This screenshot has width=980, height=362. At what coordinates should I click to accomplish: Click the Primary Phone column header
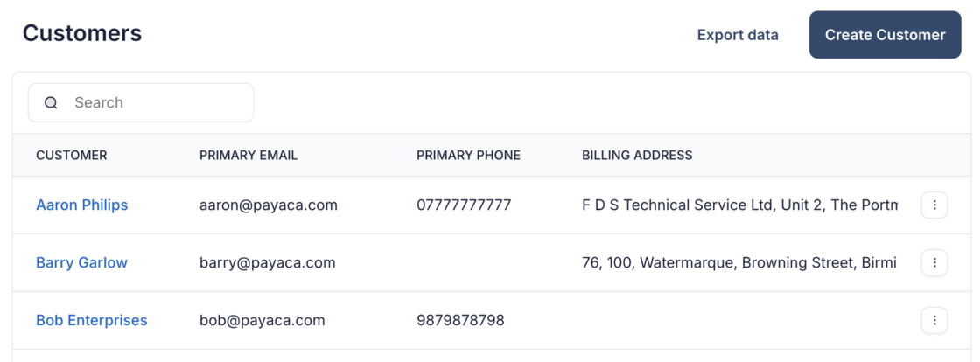pos(468,156)
